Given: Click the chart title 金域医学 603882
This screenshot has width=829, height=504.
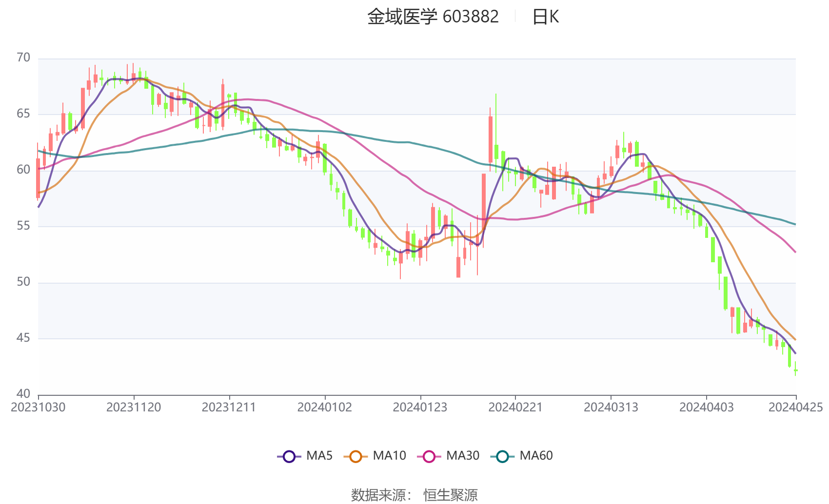Looking at the screenshot, I should pyautogui.click(x=433, y=17).
